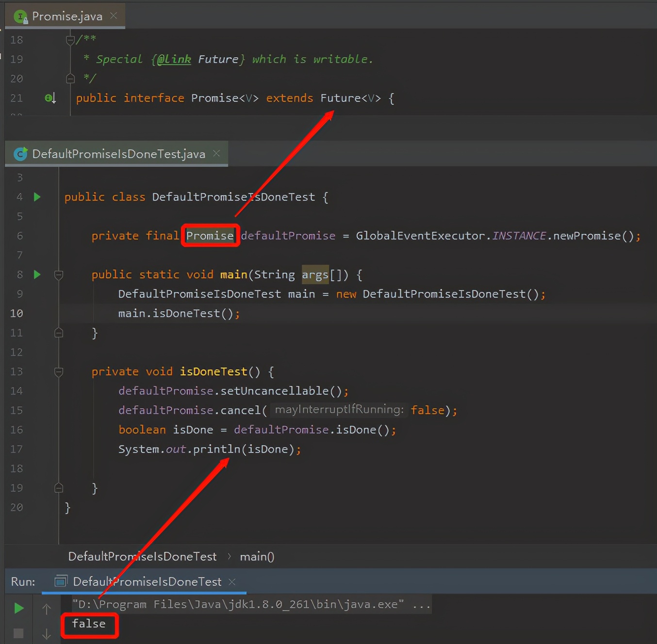Close the DefaultPromiseIsDoneTest run tab

232,581
